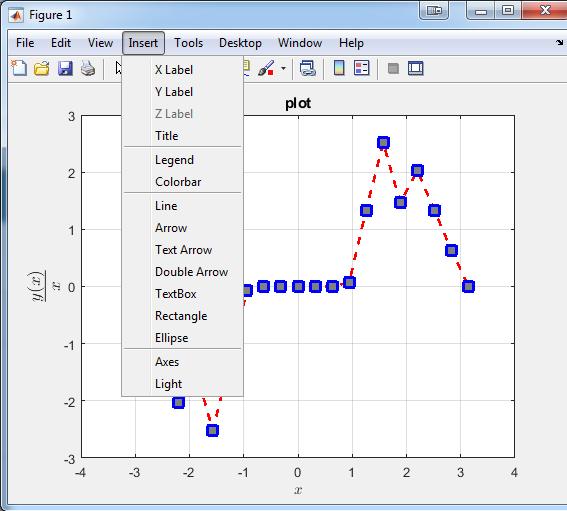This screenshot has height=511, width=567.
Task: Click the New Figure toolbar icon
Action: pyautogui.click(x=19, y=68)
